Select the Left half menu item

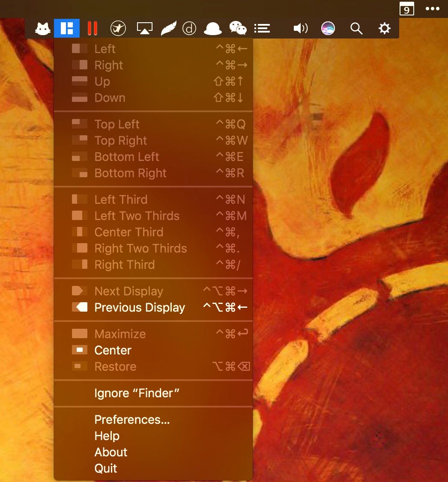click(153, 49)
